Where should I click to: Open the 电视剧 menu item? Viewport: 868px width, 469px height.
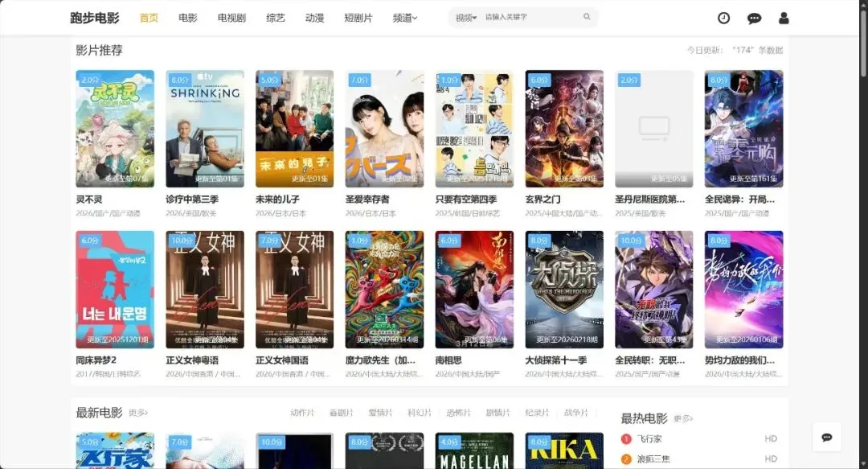[x=231, y=18]
